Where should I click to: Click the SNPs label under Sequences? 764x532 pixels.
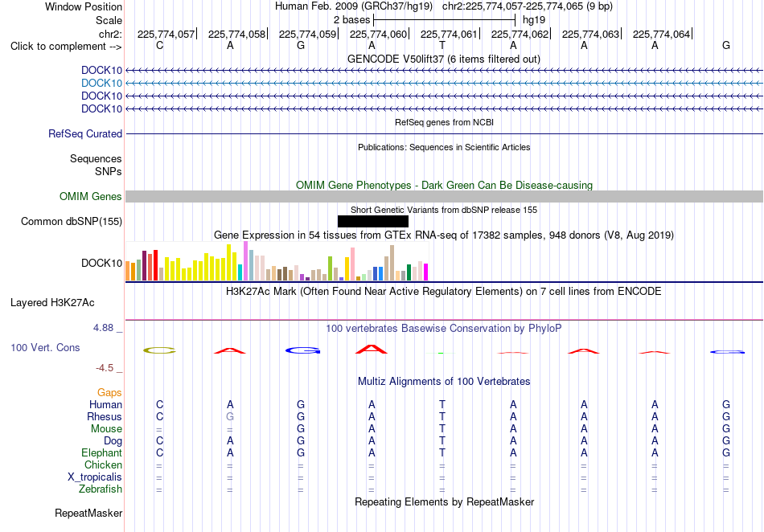[x=109, y=172]
